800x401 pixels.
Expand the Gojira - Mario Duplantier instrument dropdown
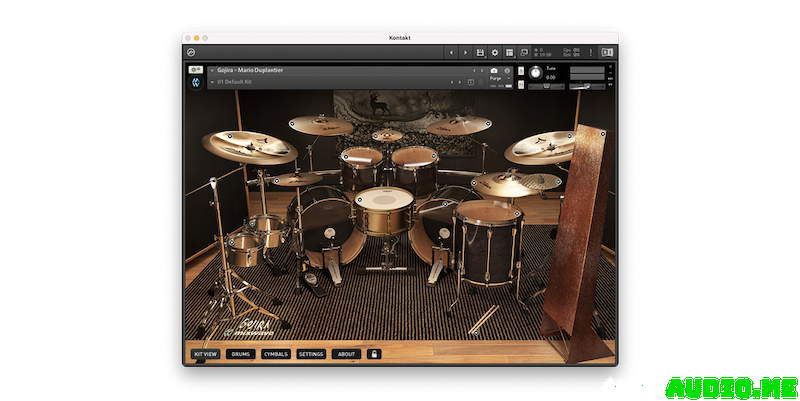[x=212, y=71]
